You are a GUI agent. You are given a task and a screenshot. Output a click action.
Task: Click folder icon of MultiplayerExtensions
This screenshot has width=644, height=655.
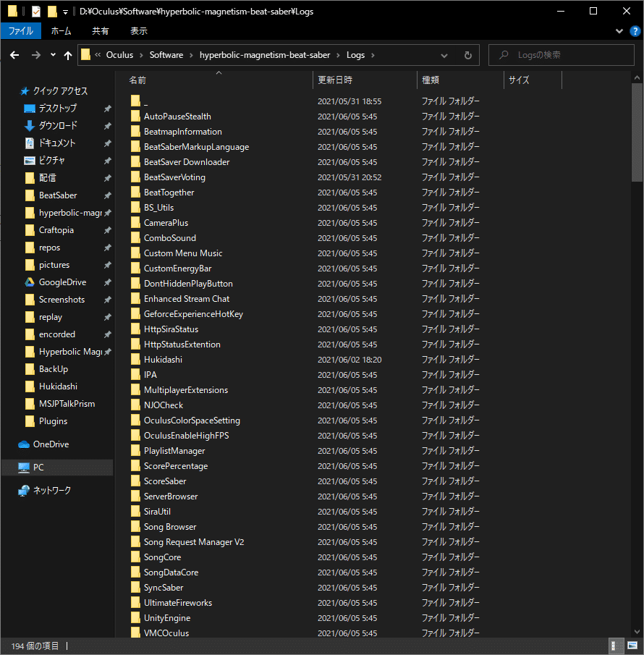[135, 389]
